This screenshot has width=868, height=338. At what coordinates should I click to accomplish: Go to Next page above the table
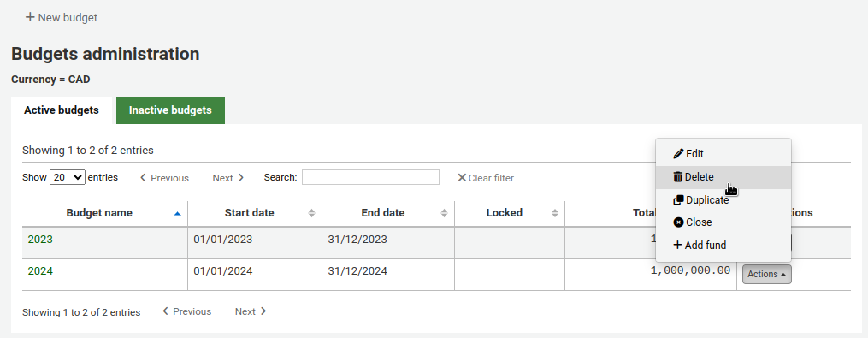click(228, 178)
